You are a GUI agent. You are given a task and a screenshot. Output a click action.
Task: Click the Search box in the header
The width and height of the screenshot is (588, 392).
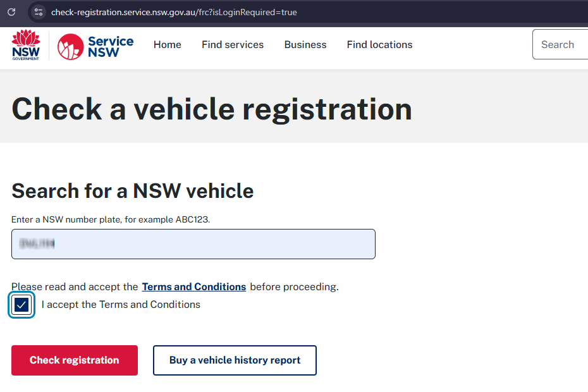click(561, 45)
